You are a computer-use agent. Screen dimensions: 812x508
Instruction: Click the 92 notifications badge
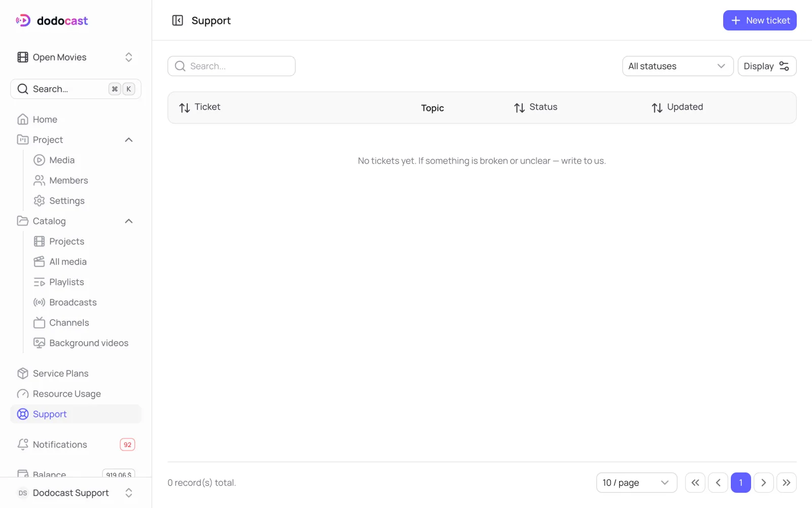click(x=127, y=444)
